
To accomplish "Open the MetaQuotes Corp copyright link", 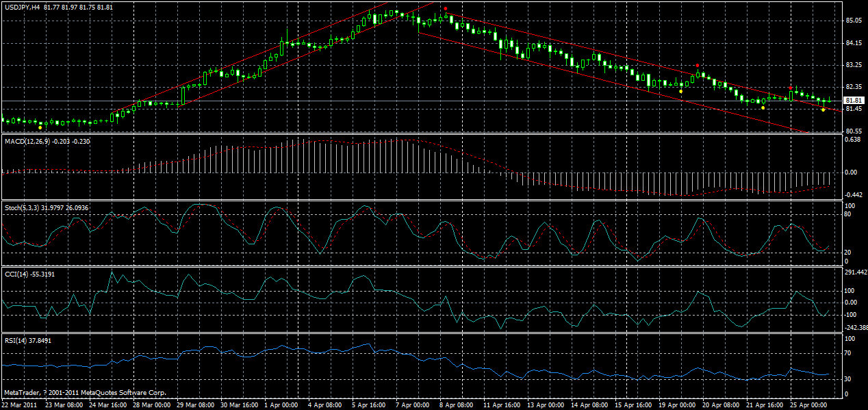I will pyautogui.click(x=82, y=393).
